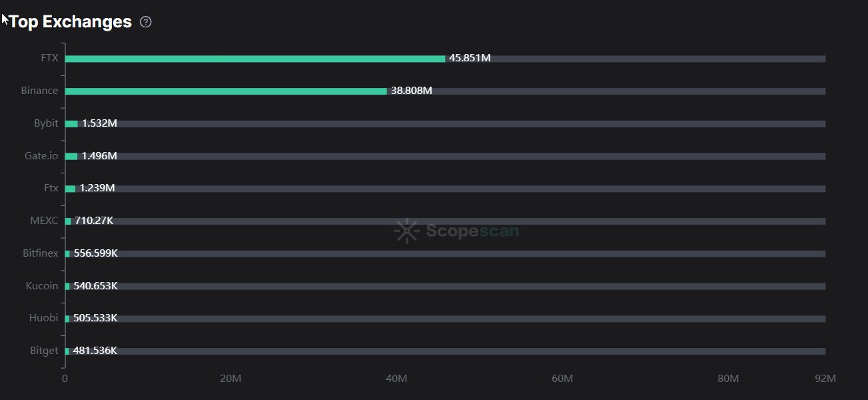Viewport: 868px width, 400px height.
Task: Select the Bybit exchange label
Action: pos(46,123)
